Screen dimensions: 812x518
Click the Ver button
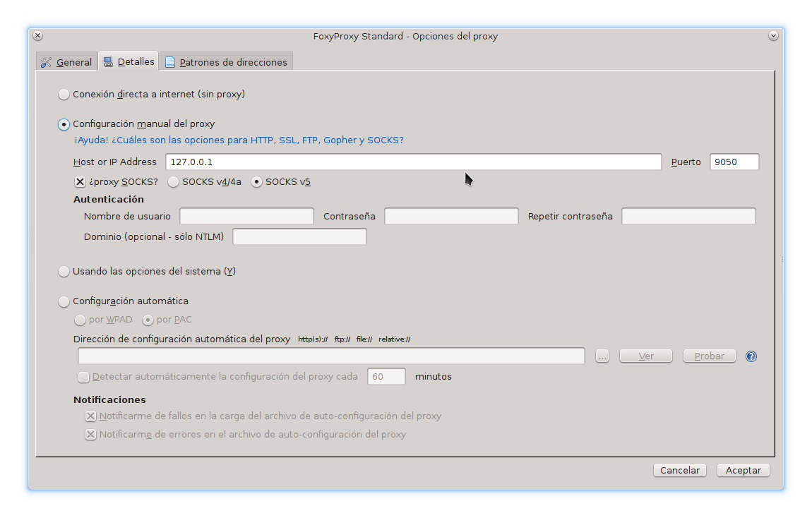point(646,356)
